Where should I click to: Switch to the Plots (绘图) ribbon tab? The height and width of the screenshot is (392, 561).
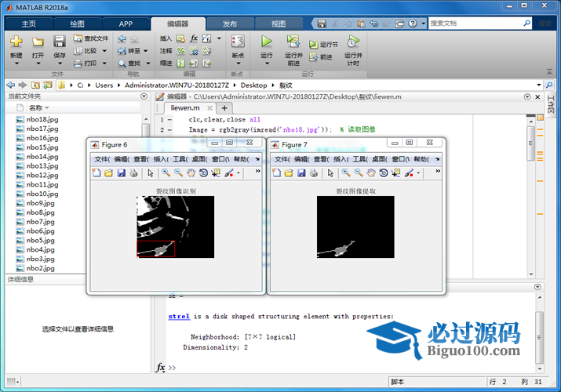pyautogui.click(x=77, y=24)
